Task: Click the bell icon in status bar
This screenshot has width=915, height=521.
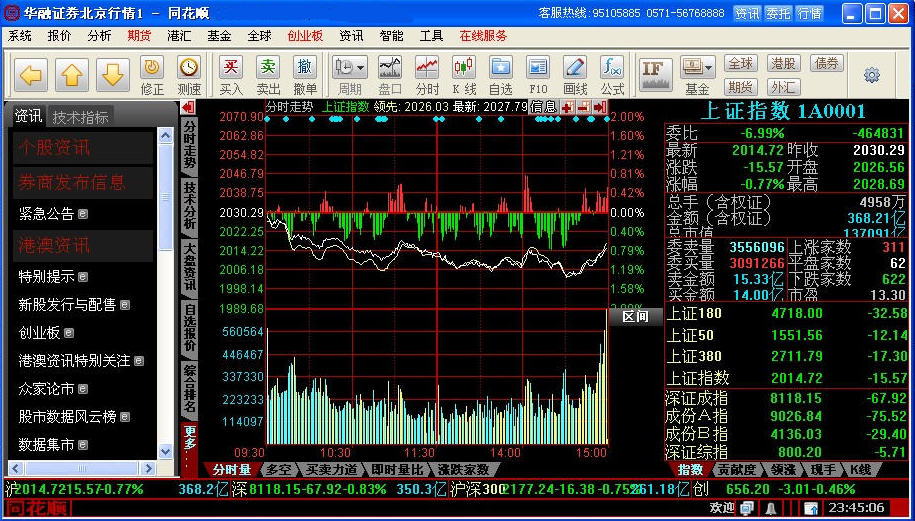Action: (771, 508)
